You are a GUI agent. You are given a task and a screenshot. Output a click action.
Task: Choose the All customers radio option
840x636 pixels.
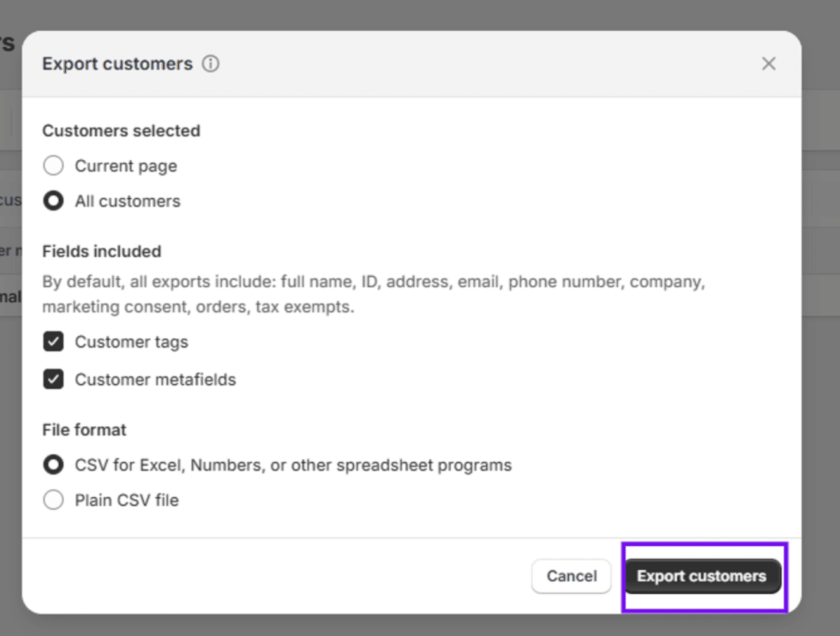point(53,201)
